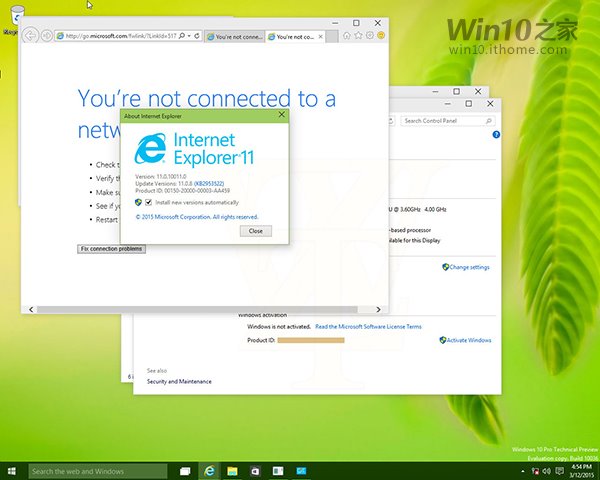Image resolution: width=600 pixels, height=480 pixels.
Task: Click the horizontal scrollbar left arrow in IE
Action: point(31,309)
